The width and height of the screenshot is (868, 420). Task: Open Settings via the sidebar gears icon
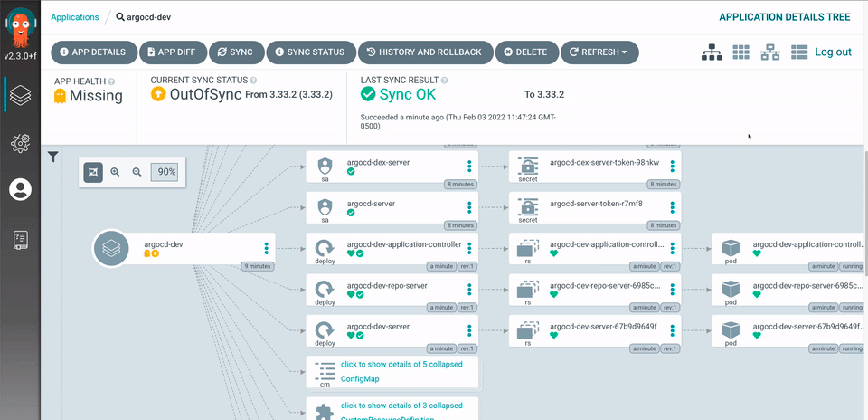[x=20, y=142]
